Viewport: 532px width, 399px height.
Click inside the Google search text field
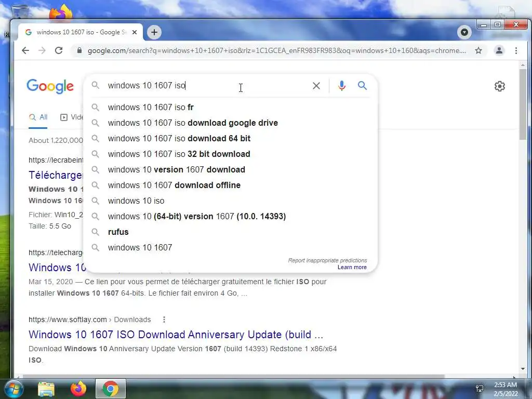[207, 86]
